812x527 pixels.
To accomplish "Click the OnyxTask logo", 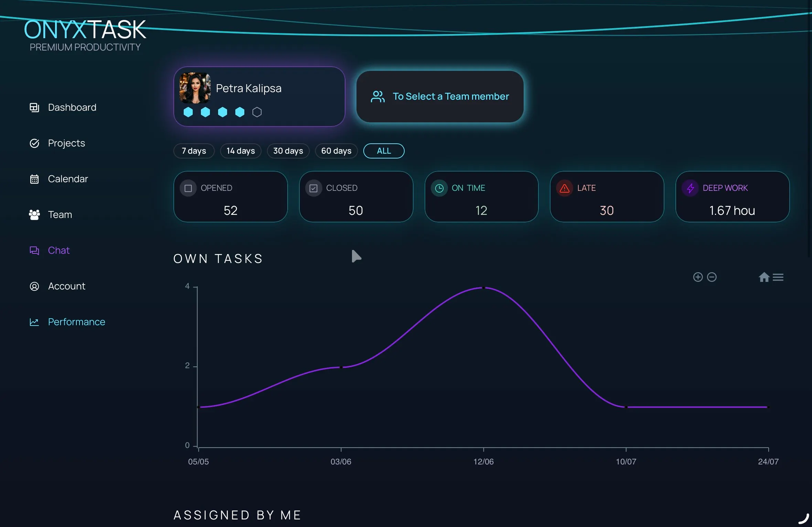I will tap(85, 35).
